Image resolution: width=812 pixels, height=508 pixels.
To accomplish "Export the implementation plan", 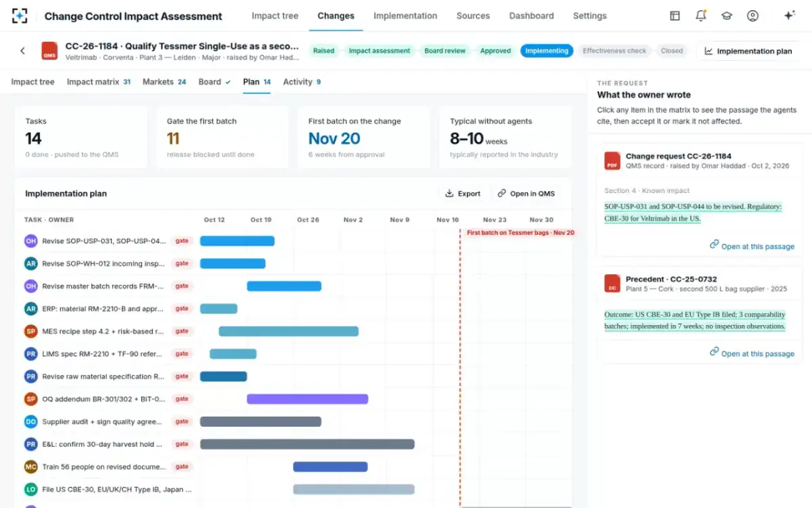I will tap(463, 194).
